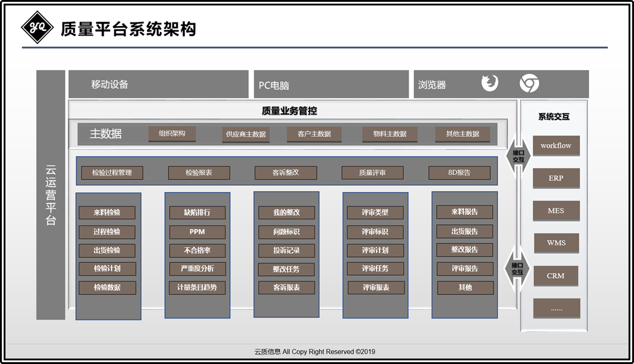The height and width of the screenshot is (364, 634).
Task: Select 我的整改 item
Action: tap(286, 213)
